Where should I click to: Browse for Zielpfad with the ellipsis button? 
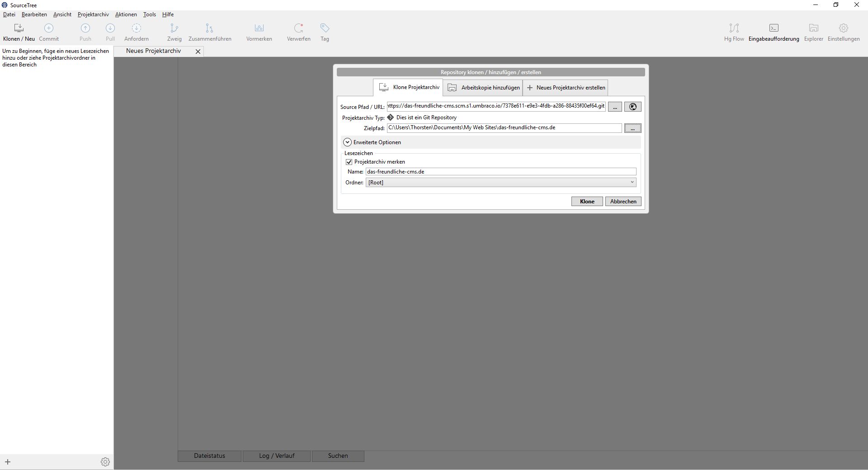632,128
